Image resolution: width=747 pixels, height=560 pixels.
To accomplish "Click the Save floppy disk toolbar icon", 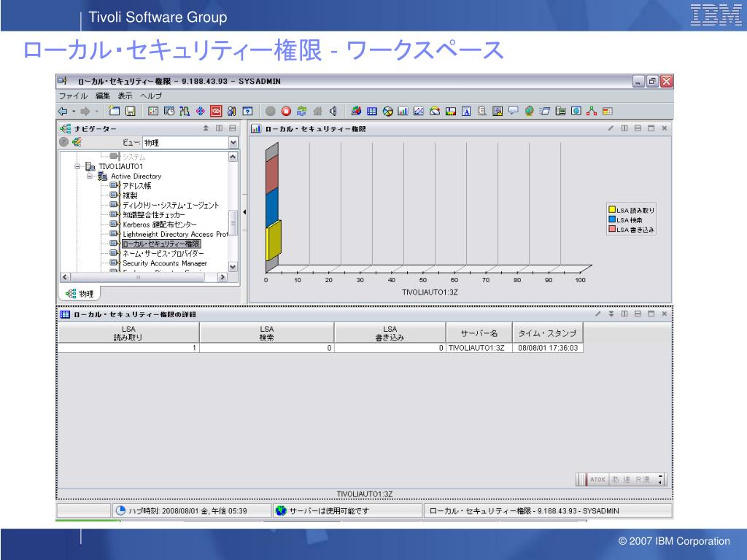I will click(130, 111).
